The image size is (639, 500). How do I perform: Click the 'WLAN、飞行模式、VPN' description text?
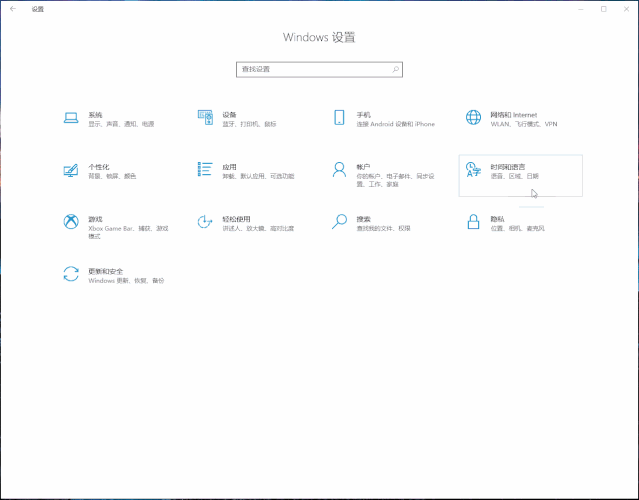tap(524, 124)
